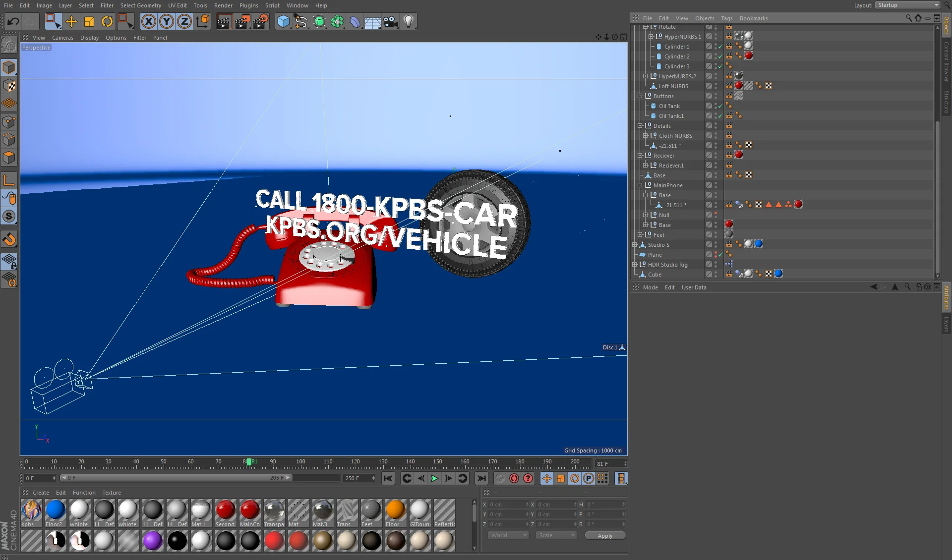Click the Undo arrow in the top toolbar
This screenshot has width=952, height=560.
click(x=13, y=21)
